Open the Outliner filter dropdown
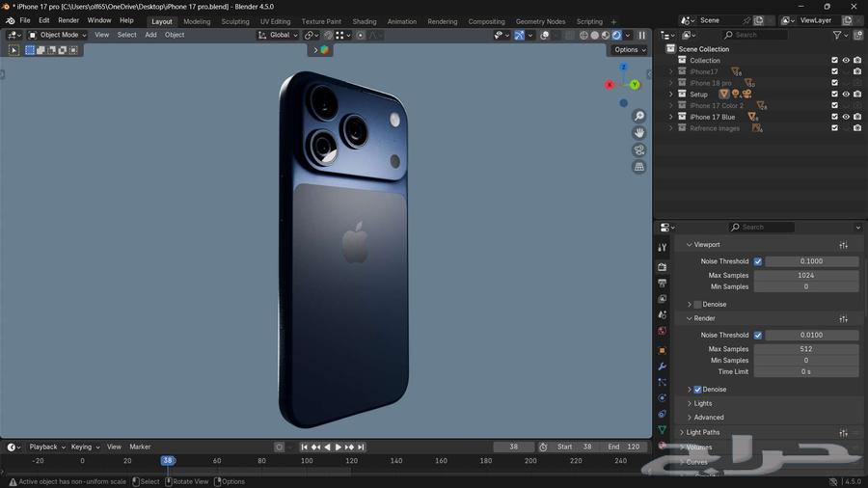This screenshot has height=488, width=868. [840, 35]
